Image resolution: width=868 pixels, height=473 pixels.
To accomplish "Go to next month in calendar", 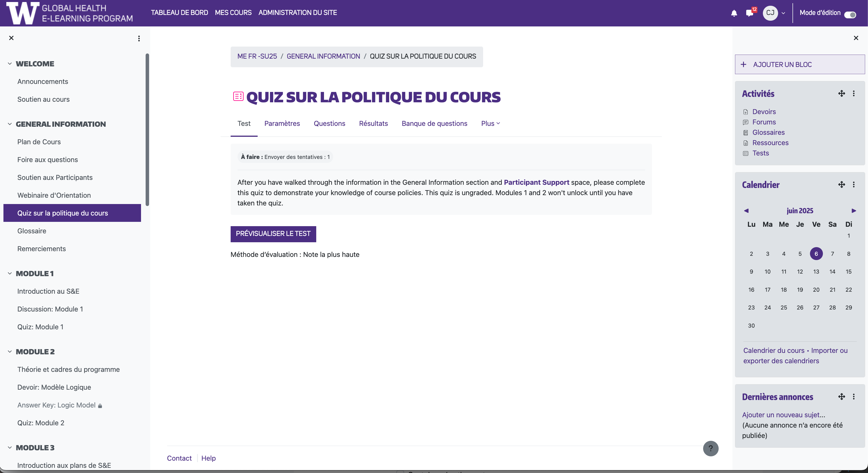I will (x=854, y=211).
